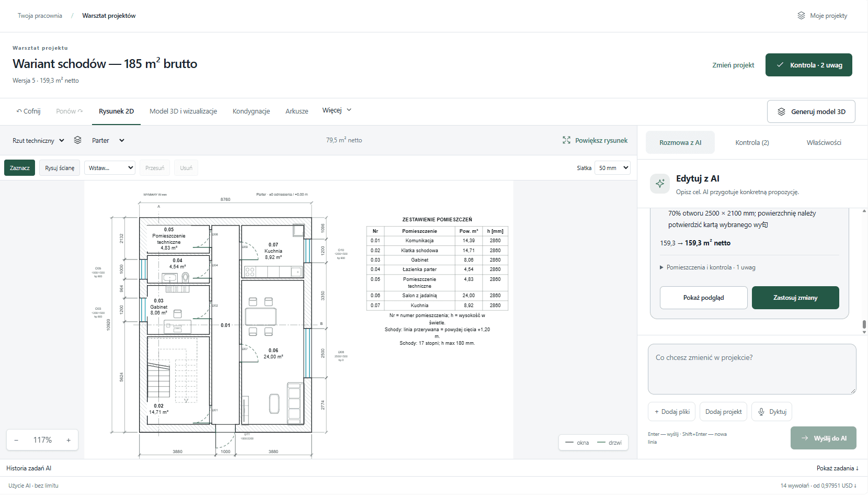The height and width of the screenshot is (496, 868).
Task: Open Moje projekty layers icon
Action: (x=801, y=16)
